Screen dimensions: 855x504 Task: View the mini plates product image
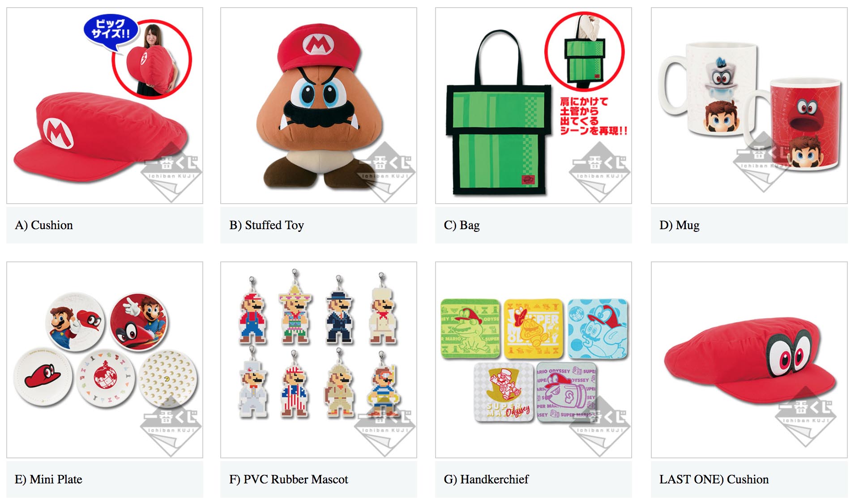point(105,360)
